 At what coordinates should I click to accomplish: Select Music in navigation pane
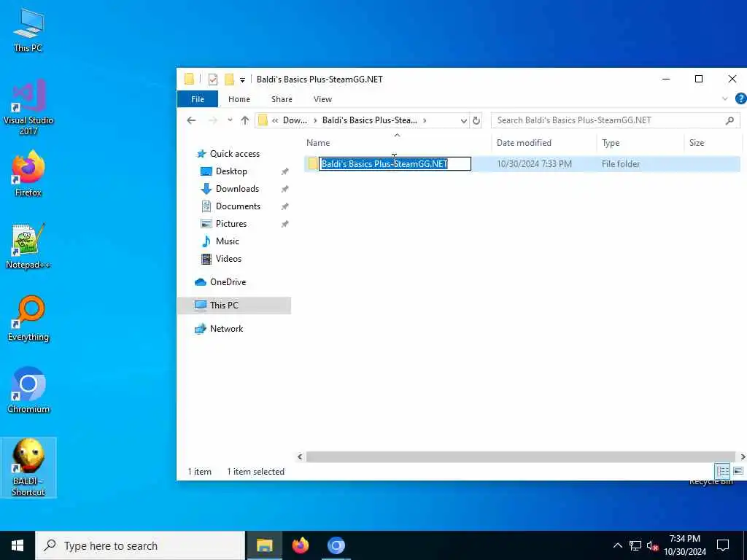227,241
